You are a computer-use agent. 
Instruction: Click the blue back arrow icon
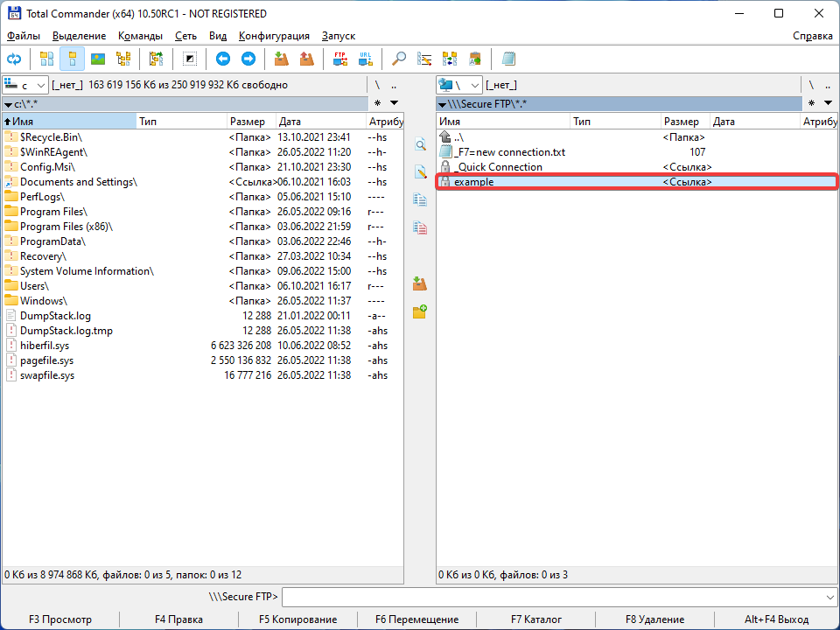point(223,59)
